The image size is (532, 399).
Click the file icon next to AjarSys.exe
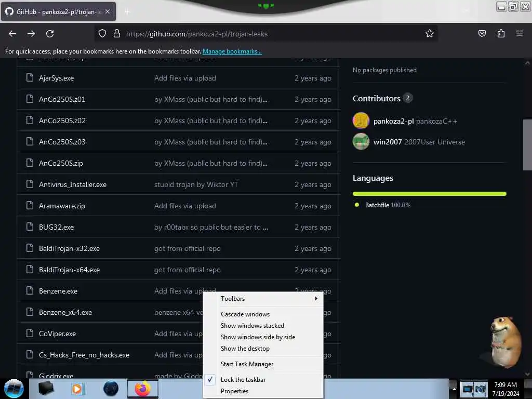point(30,78)
